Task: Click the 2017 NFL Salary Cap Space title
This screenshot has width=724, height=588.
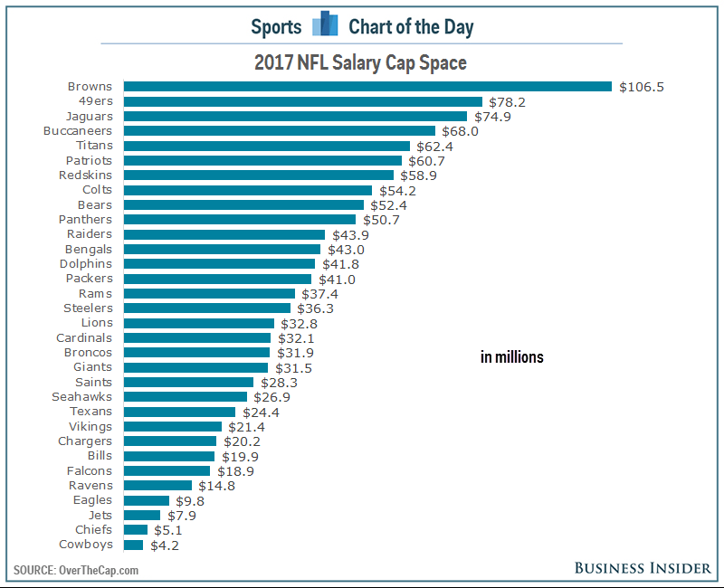Action: point(360,62)
